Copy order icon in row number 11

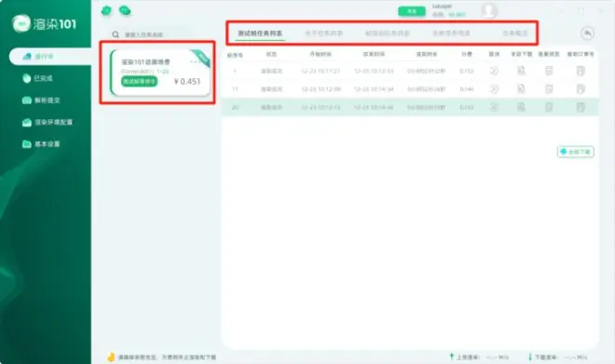tap(581, 89)
